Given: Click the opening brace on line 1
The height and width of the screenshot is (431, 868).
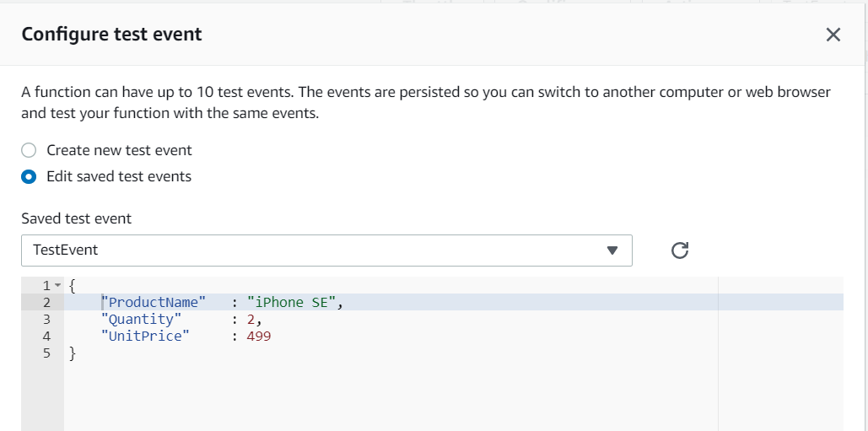Looking at the screenshot, I should 73,286.
